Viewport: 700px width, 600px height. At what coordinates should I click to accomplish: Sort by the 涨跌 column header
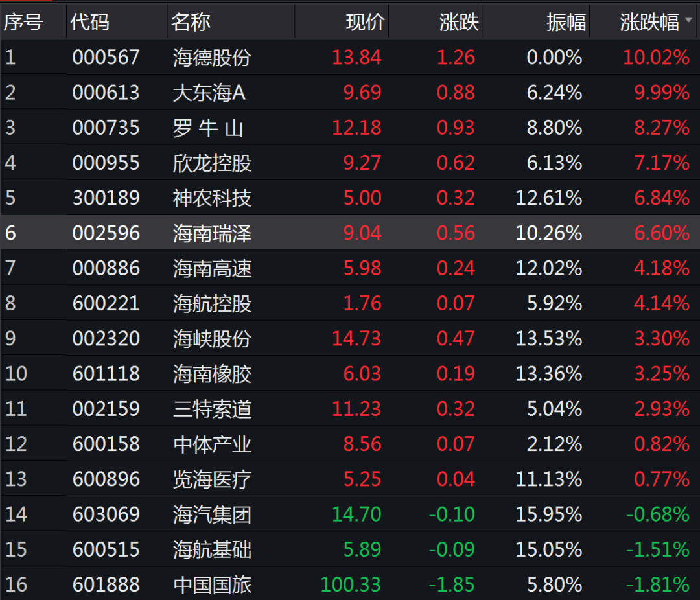(x=459, y=22)
